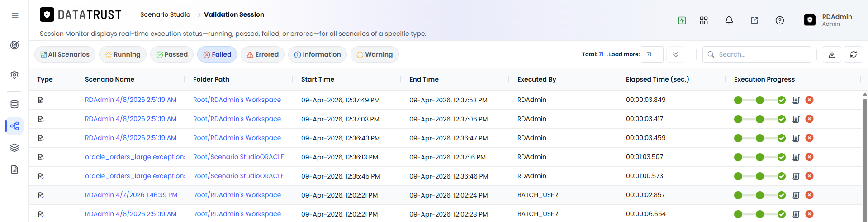Open RDAdmin 4/7/2026 1:46:39 PM scenario
Viewport: 868px width, 222px height.
pyautogui.click(x=131, y=195)
